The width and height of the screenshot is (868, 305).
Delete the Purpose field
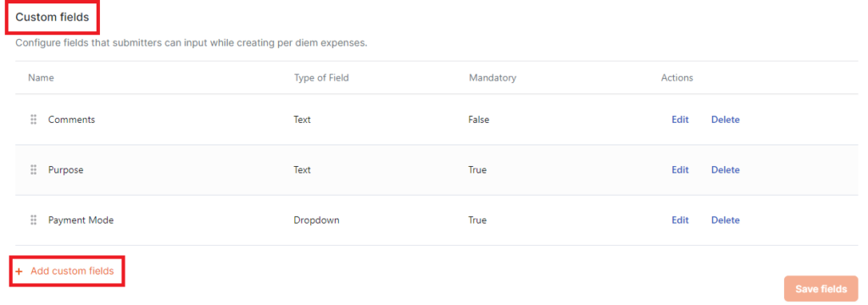click(x=726, y=170)
